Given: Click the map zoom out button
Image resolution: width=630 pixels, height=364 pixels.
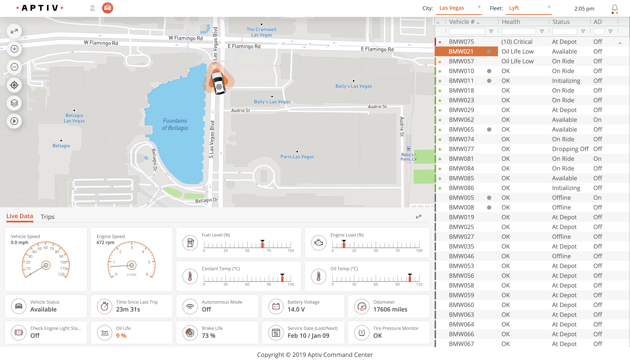Looking at the screenshot, I should [x=14, y=67].
